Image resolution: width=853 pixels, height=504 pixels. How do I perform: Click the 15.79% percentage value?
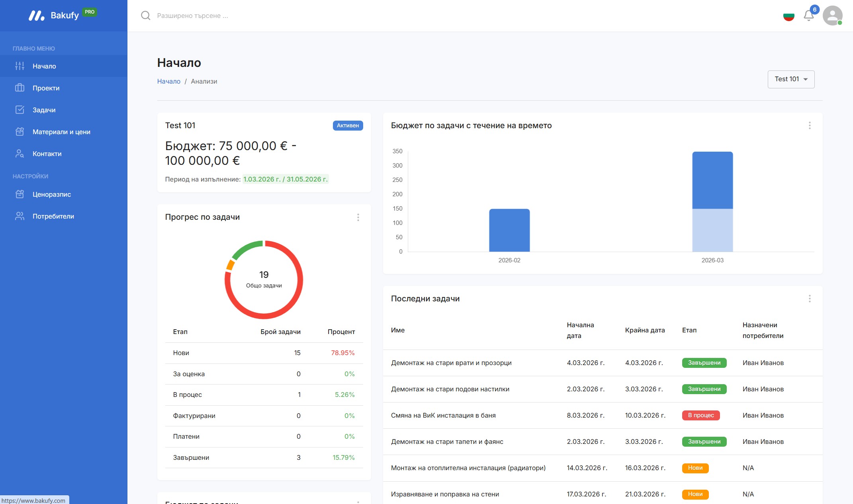[x=343, y=457]
